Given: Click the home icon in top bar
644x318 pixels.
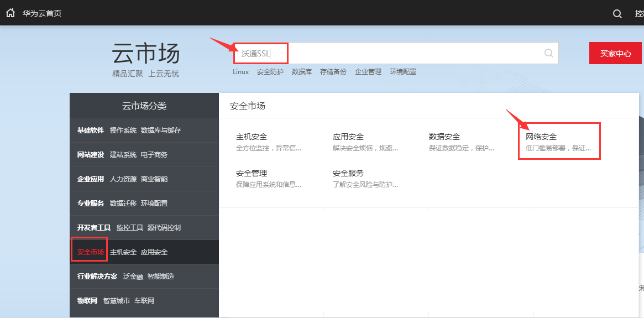Looking at the screenshot, I should pos(10,13).
